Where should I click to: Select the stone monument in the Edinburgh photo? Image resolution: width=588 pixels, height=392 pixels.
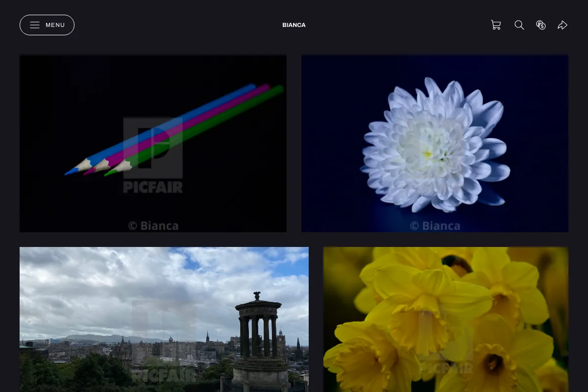click(260, 343)
